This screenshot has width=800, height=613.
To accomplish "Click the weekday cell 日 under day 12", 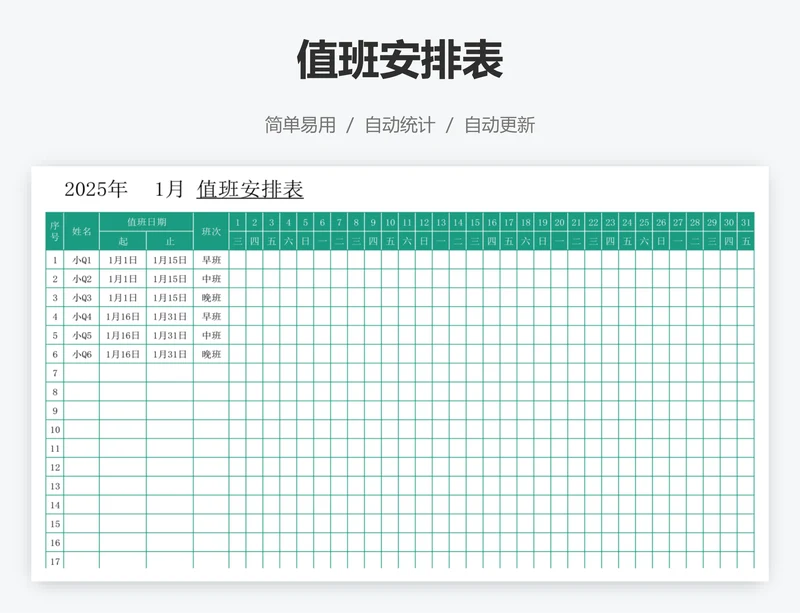I will [424, 241].
